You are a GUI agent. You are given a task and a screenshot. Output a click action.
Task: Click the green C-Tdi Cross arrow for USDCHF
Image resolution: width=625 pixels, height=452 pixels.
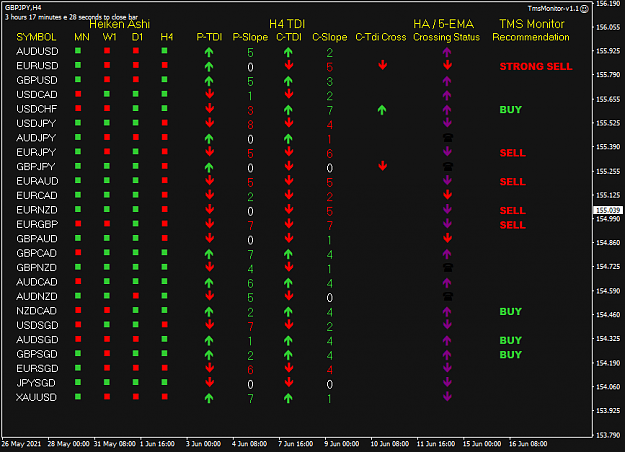382,110
